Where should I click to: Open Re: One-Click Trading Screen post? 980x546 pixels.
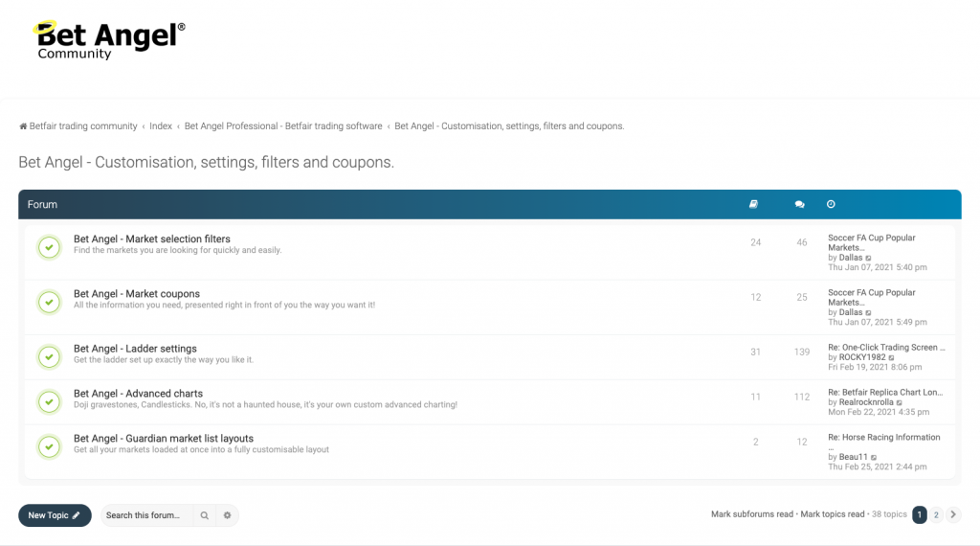pos(886,348)
